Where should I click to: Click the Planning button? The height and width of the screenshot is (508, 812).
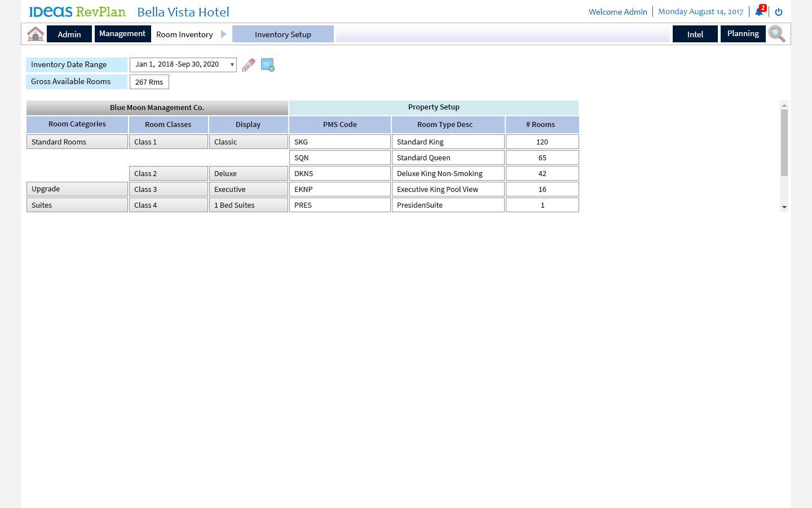tap(743, 34)
